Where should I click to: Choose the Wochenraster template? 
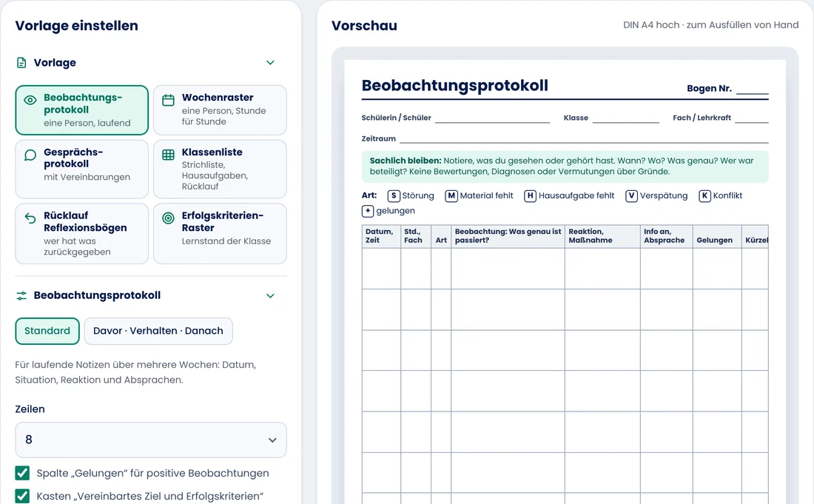[220, 110]
